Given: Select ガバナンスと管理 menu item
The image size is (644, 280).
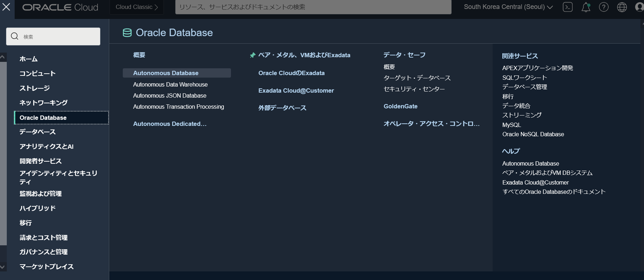Looking at the screenshot, I should pyautogui.click(x=44, y=252).
